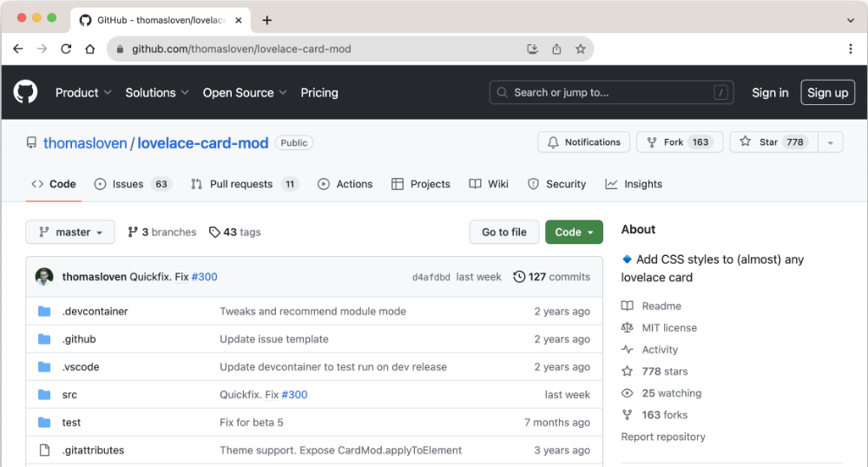Click the browser forward arrow
Viewport: 868px width, 467px height.
(x=42, y=49)
